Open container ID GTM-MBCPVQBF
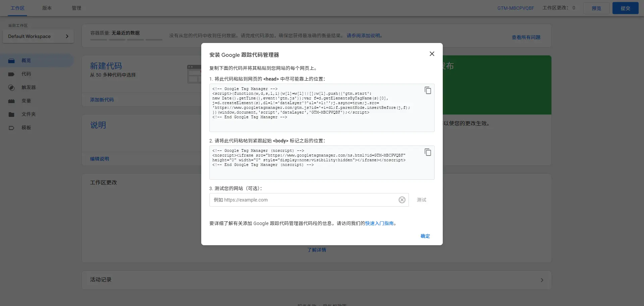The height and width of the screenshot is (306, 644). 516,8
